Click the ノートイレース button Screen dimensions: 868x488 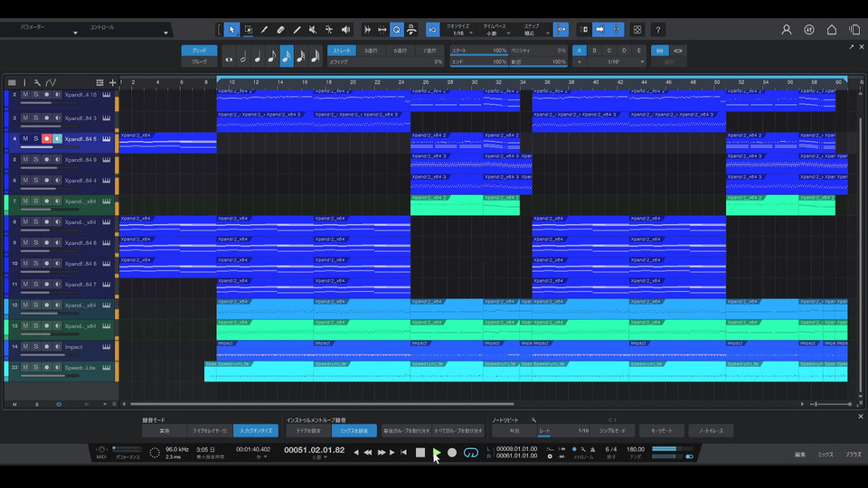(710, 431)
